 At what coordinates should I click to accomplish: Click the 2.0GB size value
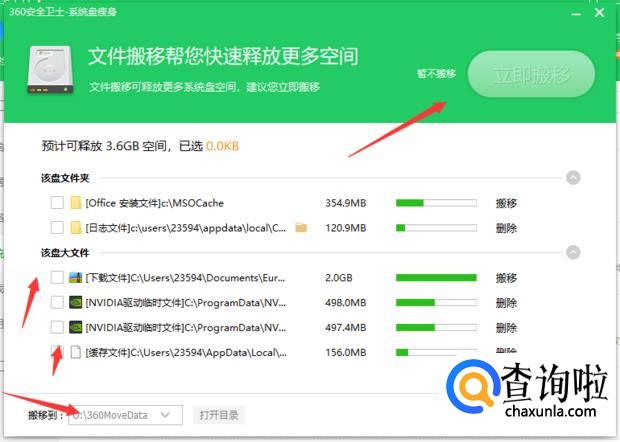tap(338, 278)
